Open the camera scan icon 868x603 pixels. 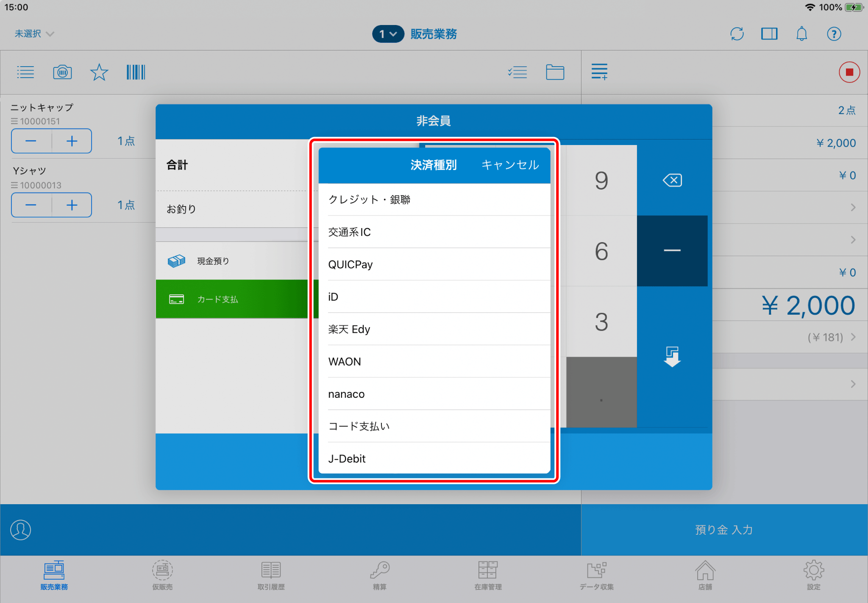pos(62,72)
